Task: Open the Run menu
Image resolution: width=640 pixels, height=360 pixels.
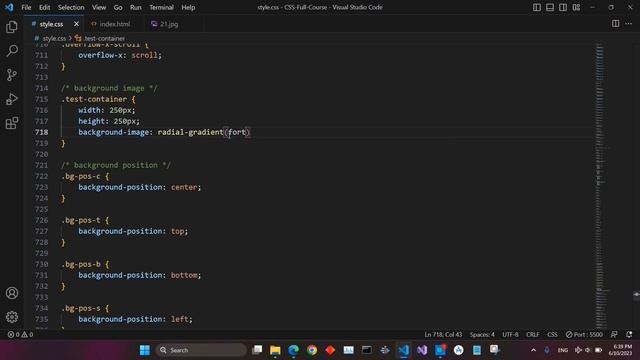Action: coord(136,7)
